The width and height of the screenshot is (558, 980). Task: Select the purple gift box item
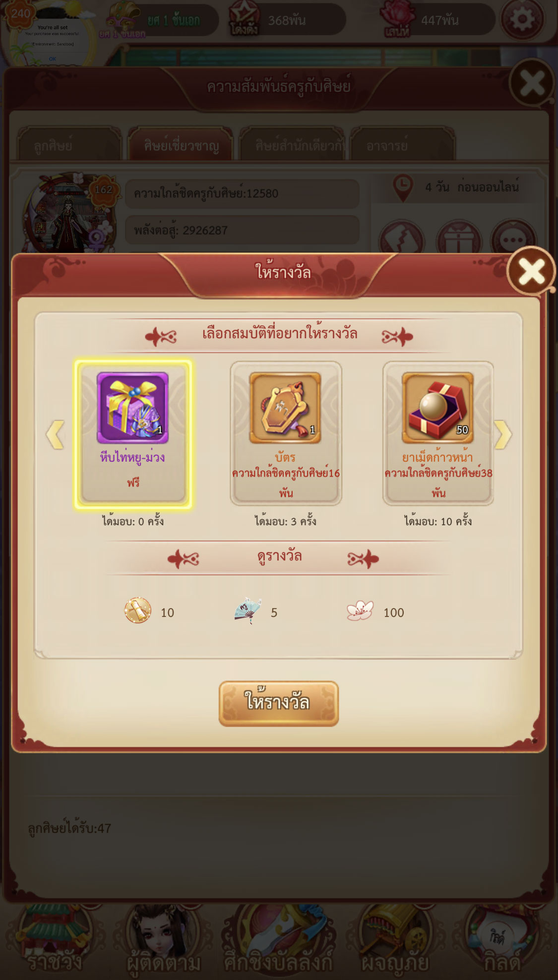click(133, 434)
